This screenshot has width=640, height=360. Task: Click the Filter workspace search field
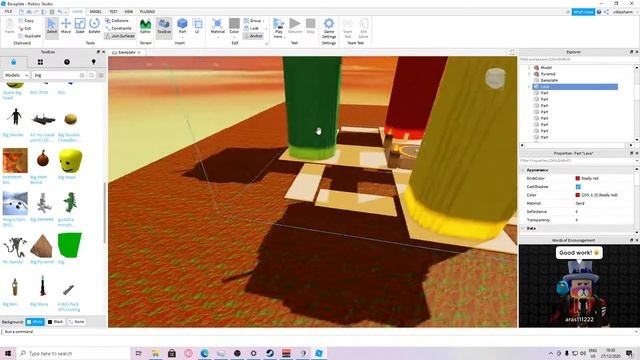click(576, 59)
